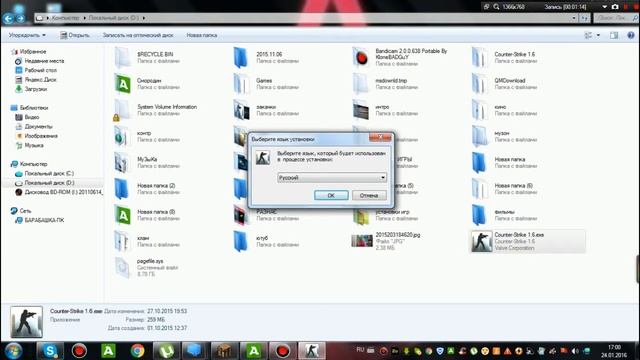
Task: Select Дисковод BD-ROM drive in the sidebar
Action: pyautogui.click(x=64, y=192)
